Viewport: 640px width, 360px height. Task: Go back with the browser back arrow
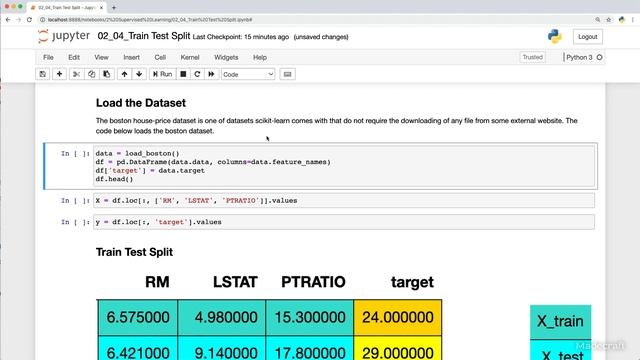click(x=8, y=20)
